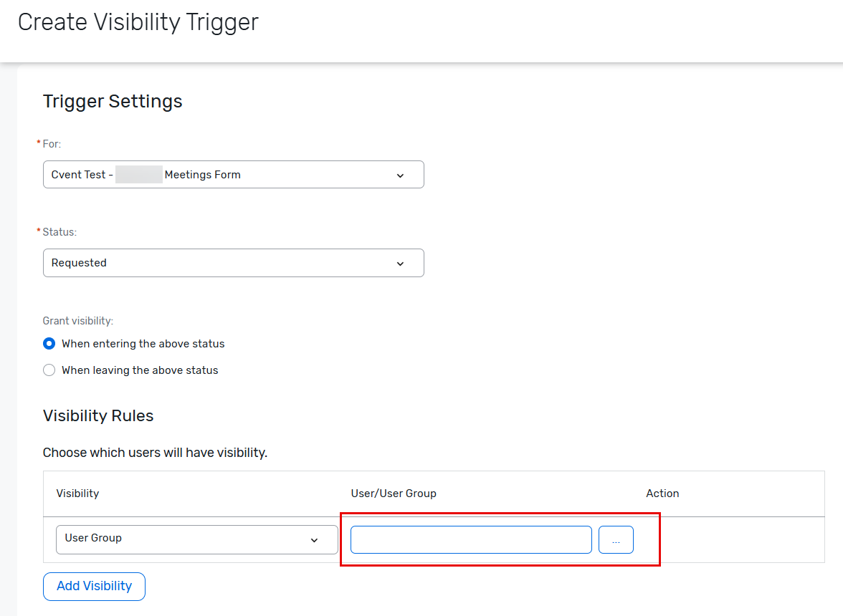Screen dimensions: 843x616
Task: Focus the User/User Group text input
Action: click(471, 539)
